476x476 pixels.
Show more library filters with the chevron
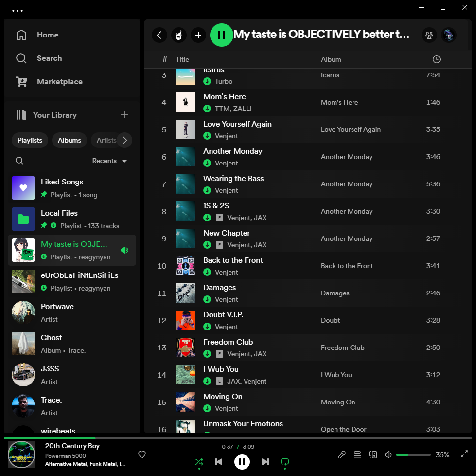(125, 141)
